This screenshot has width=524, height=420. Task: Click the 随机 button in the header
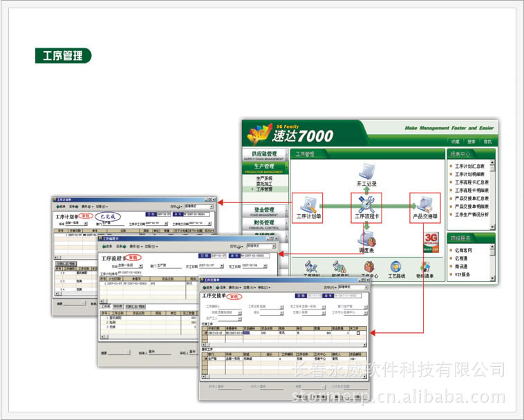(x=487, y=142)
